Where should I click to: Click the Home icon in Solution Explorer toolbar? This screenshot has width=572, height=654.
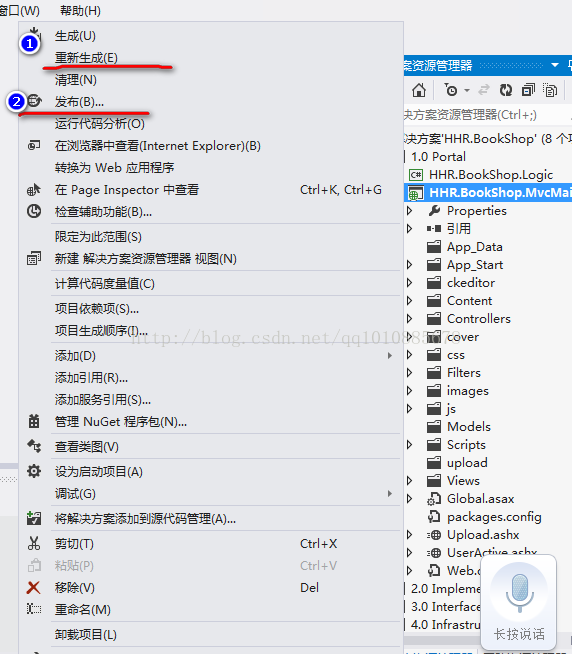[x=419, y=90]
